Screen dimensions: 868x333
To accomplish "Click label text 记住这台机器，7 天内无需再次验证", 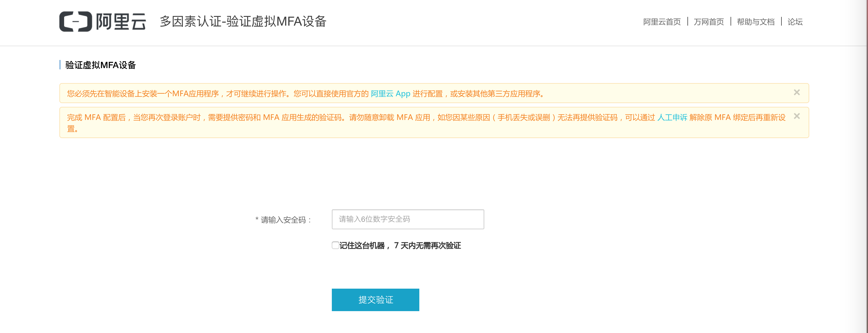I will click(x=400, y=245).
